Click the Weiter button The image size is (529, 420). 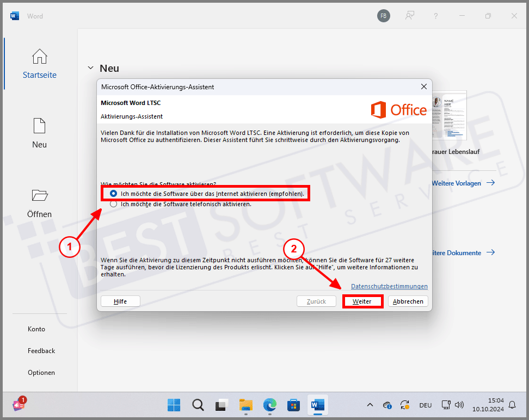coord(362,301)
